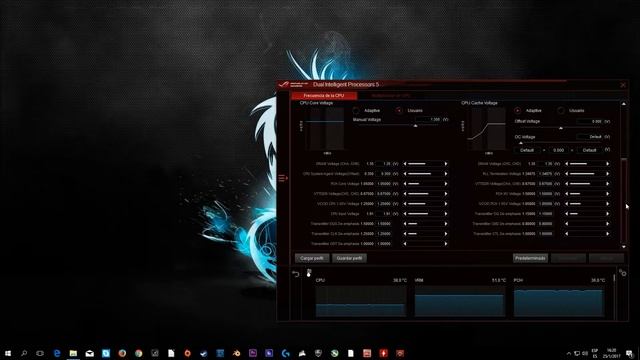
Task: Increase CPU System Agent Voltage with right arrow
Action: click(446, 174)
